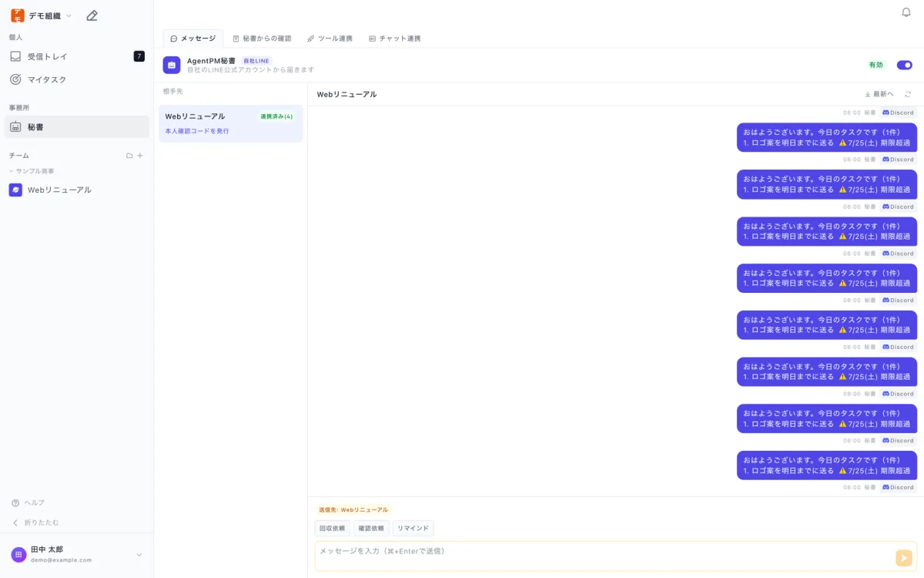Switch to 秘書からの確認 tab
The height and width of the screenshot is (578, 924).
click(x=262, y=39)
